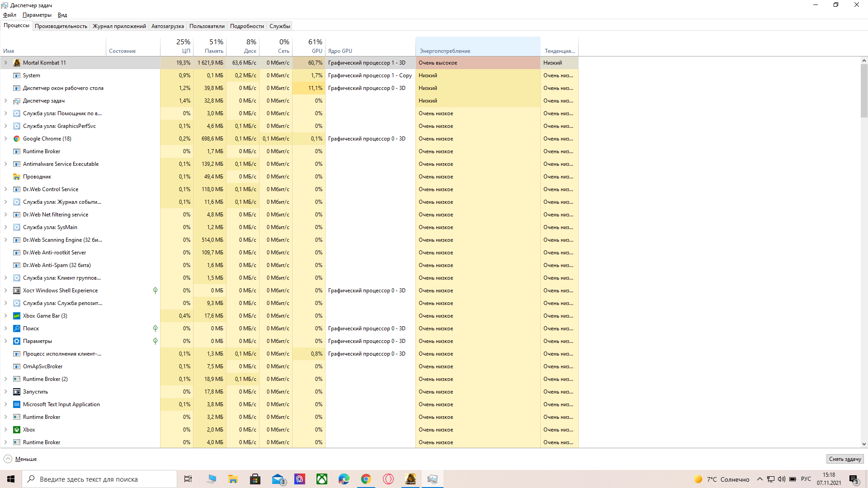The image size is (868, 488).
Task: Click suspended leaf icon in Поиск row
Action: point(155,328)
